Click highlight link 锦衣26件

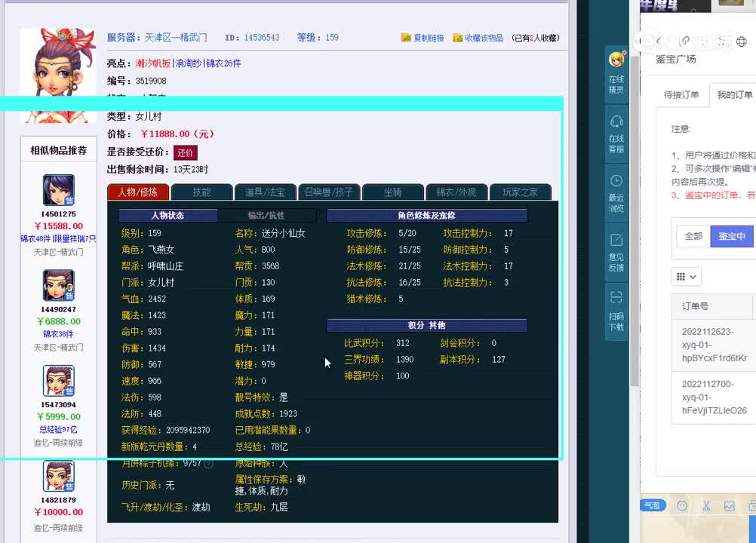(x=223, y=63)
